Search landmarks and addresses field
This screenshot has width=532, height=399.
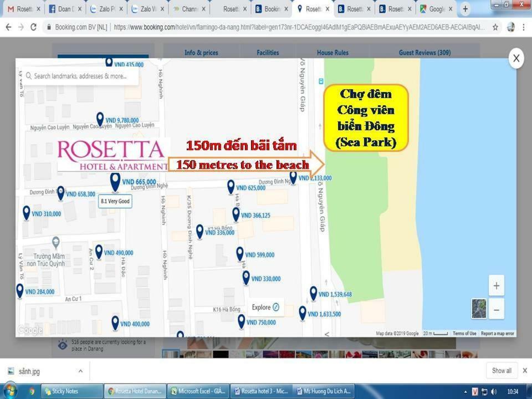coord(80,76)
